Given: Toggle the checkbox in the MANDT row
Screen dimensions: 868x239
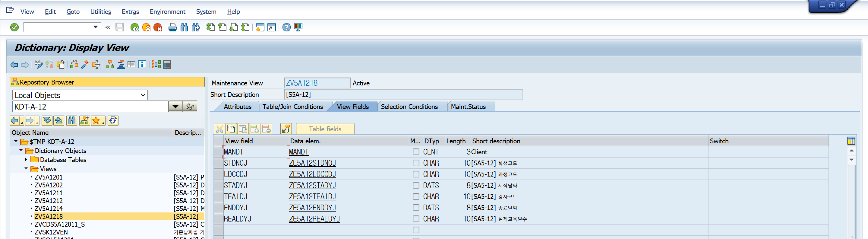Looking at the screenshot, I should tap(416, 152).
